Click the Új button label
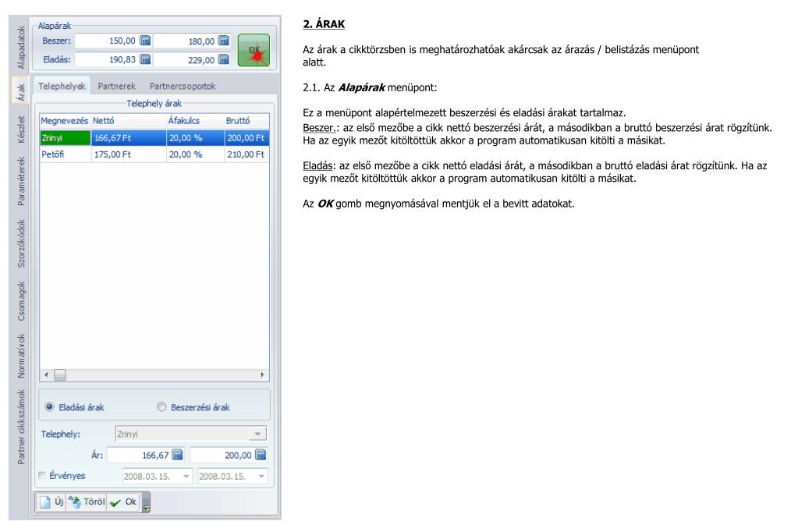Viewport: 798px width, 532px height. [59, 502]
